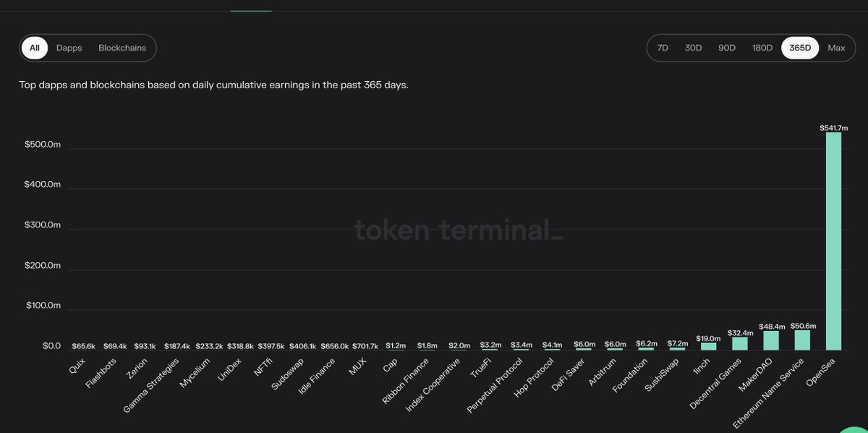868x433 pixels.
Task: Choose the 180D time range
Action: [x=762, y=48]
